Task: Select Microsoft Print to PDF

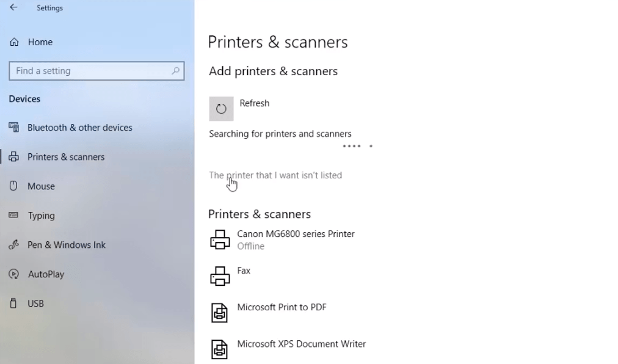Action: point(282,307)
